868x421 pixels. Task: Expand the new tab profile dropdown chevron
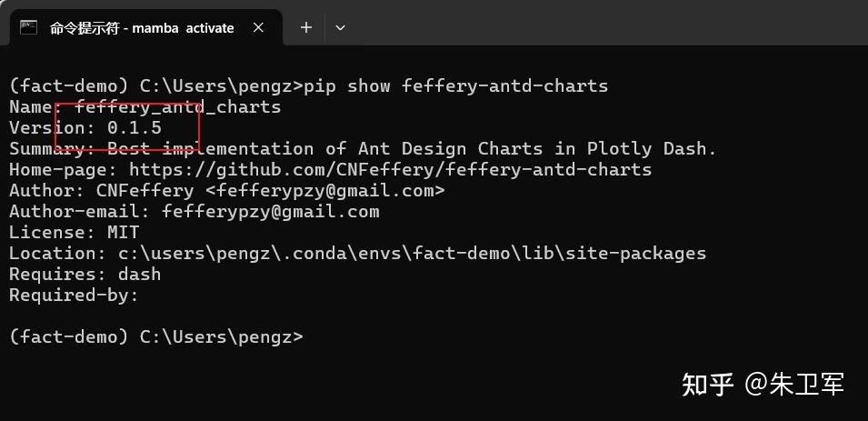pos(340,27)
